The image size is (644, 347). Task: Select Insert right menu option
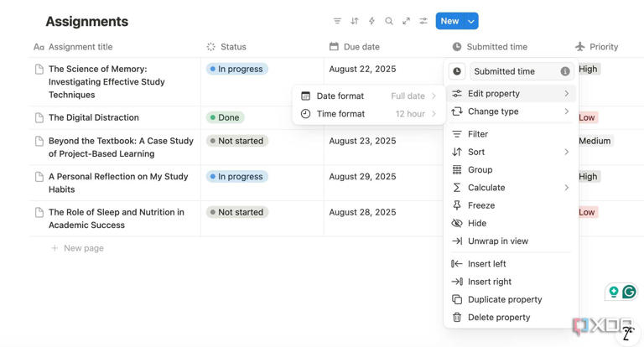(511, 282)
